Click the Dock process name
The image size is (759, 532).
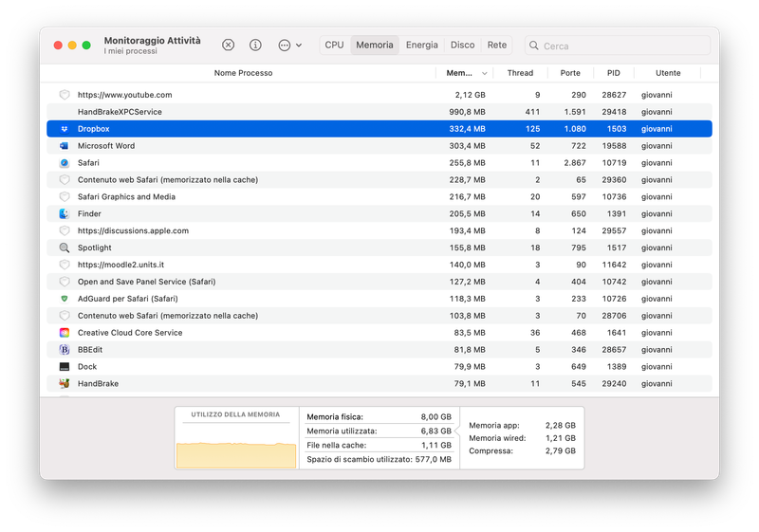[87, 367]
